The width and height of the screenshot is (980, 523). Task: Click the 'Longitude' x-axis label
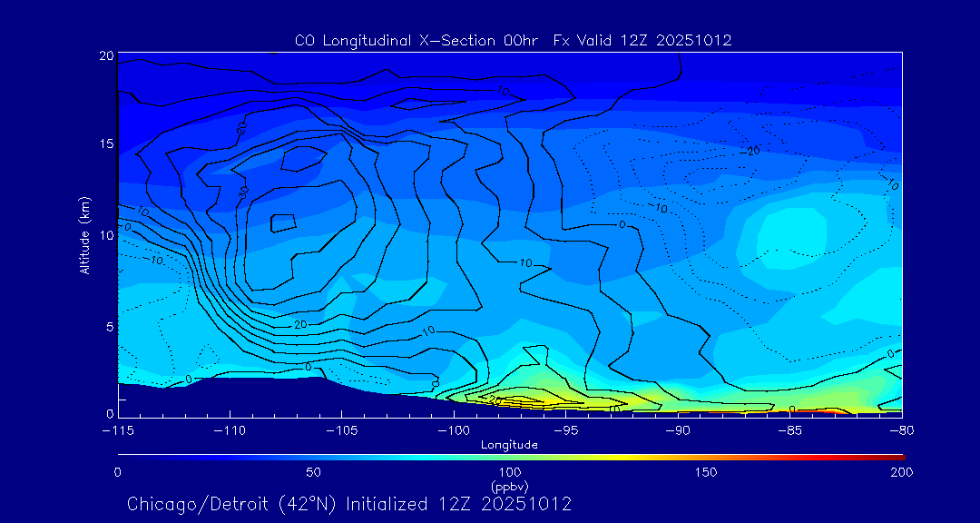click(x=509, y=445)
